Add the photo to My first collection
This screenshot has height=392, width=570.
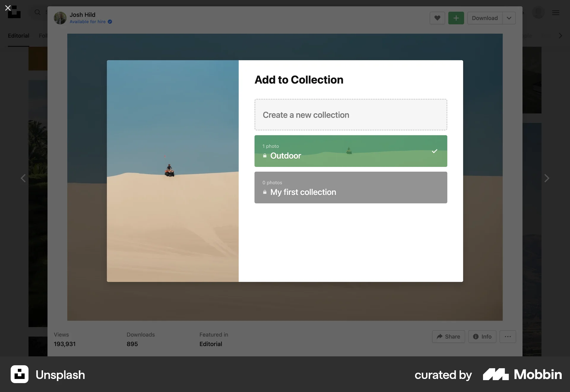tap(351, 187)
